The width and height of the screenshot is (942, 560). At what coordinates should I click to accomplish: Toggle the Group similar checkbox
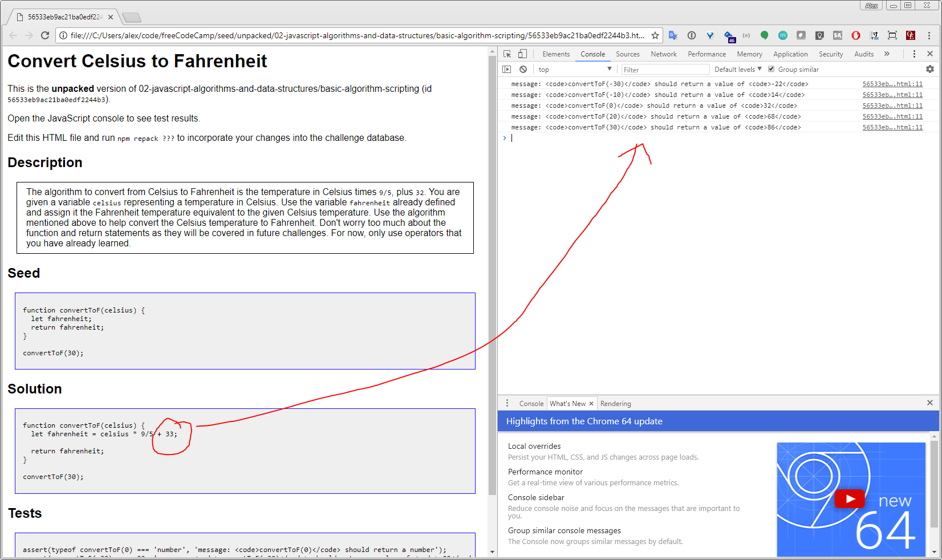pos(771,69)
